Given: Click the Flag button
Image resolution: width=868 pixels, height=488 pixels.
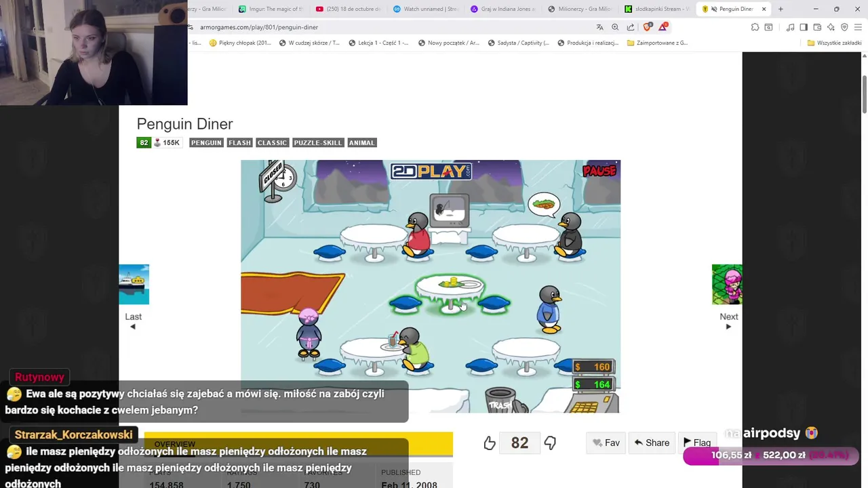Looking at the screenshot, I should click(697, 443).
